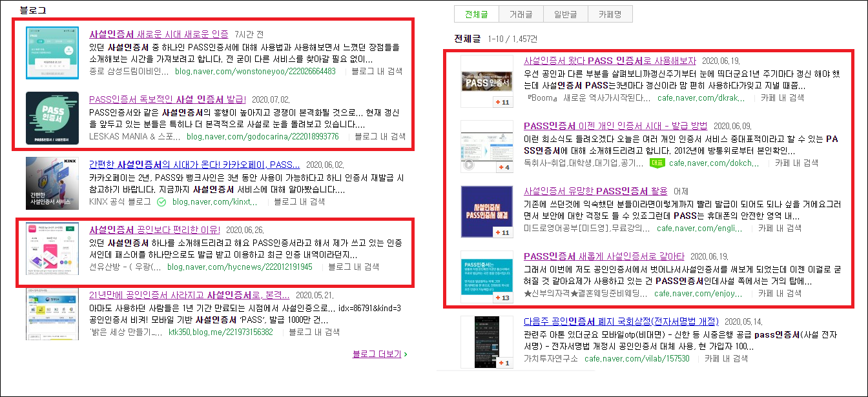Click the green 대표 badge on the 독취사 cafe result
The width and height of the screenshot is (868, 397).
pyautogui.click(x=657, y=163)
